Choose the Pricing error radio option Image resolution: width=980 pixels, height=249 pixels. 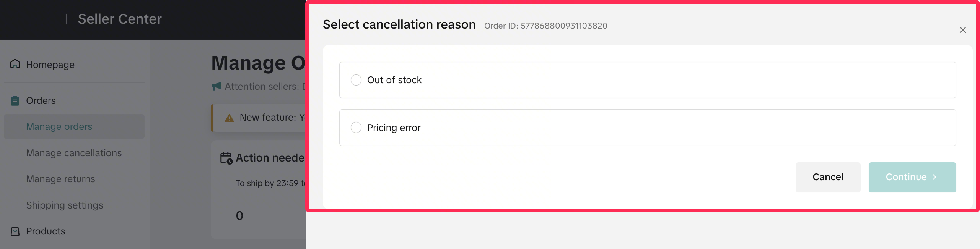[356, 128]
